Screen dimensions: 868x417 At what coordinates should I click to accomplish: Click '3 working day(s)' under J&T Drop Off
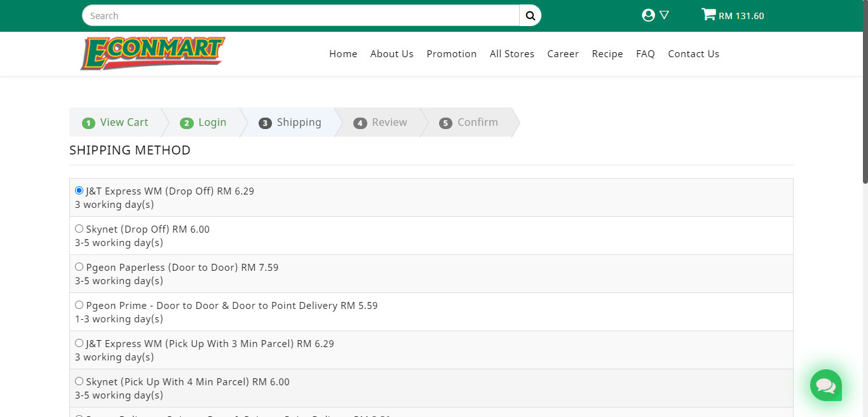(x=114, y=205)
